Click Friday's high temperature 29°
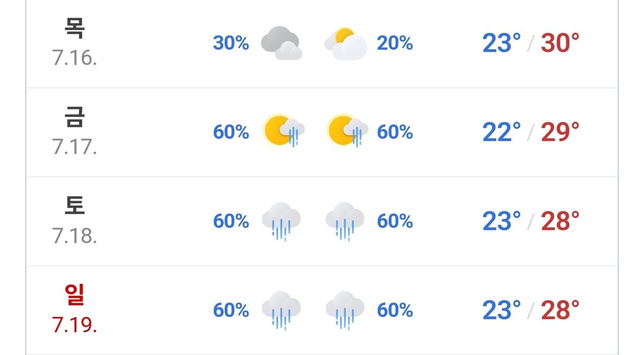This screenshot has width=644, height=355. pyautogui.click(x=560, y=132)
